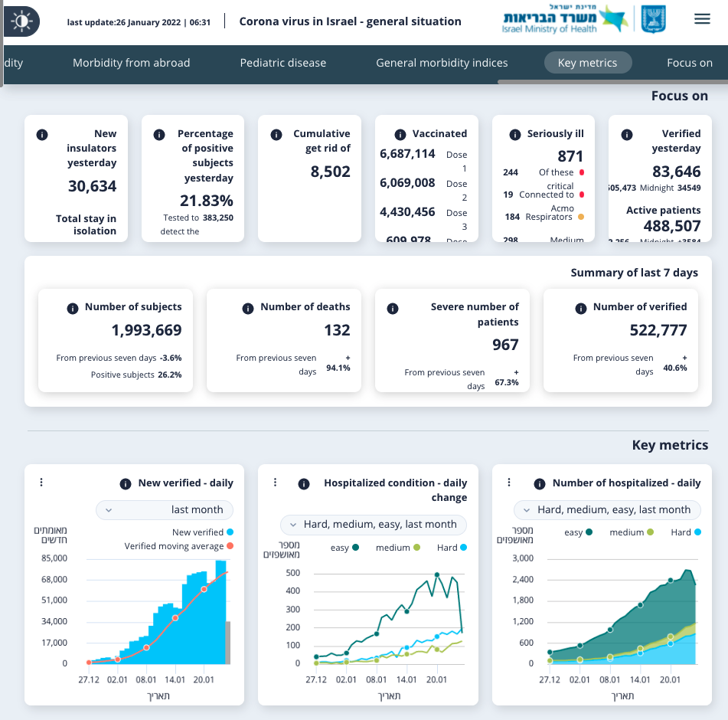
Task: Click the 30,634 new insulators value
Action: [93, 186]
